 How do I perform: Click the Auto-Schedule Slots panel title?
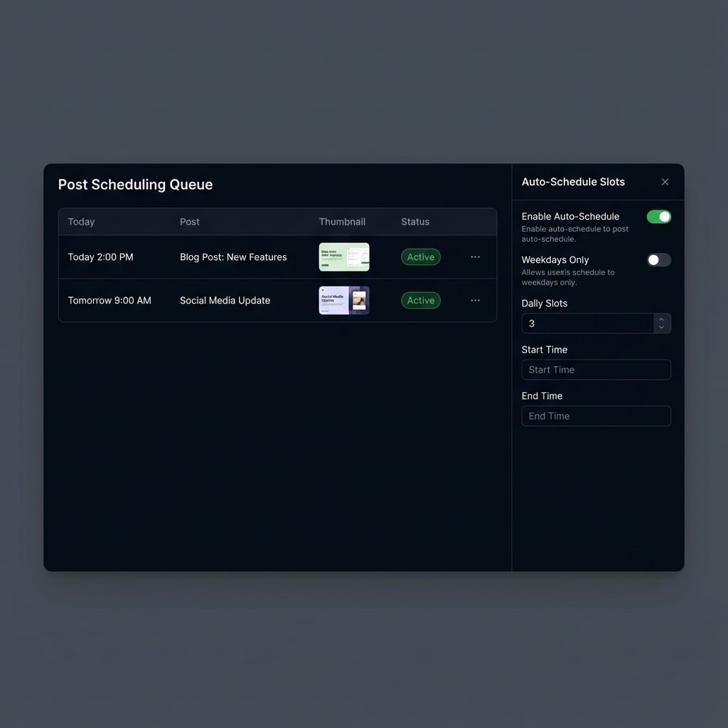pos(573,181)
